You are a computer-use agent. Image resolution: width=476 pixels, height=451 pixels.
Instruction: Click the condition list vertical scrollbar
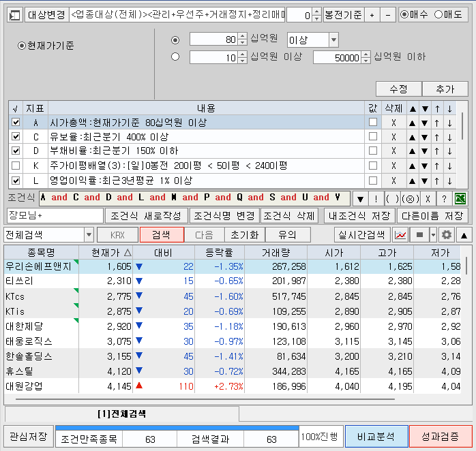462,126
